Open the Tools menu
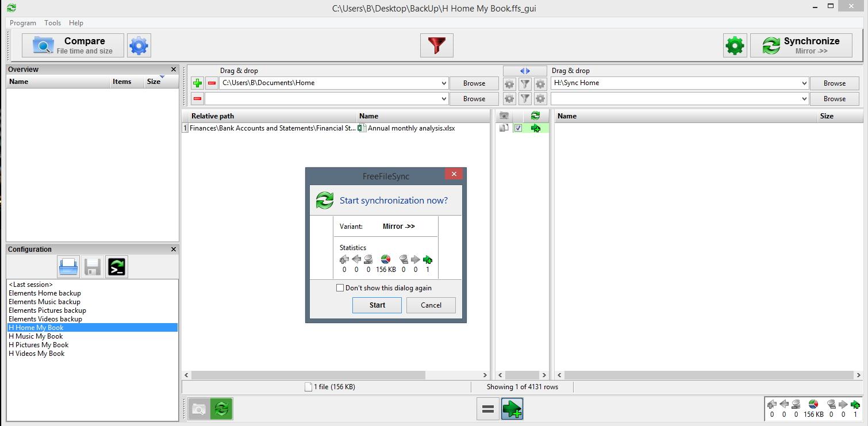 (52, 23)
